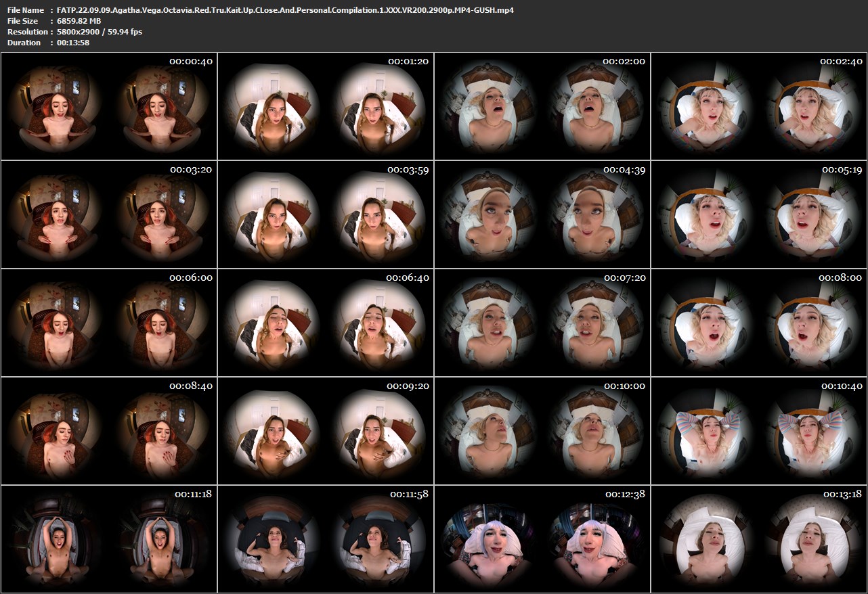The width and height of the screenshot is (868, 594).
Task: Click the file name ending in GUSH.mp4
Action: coord(285,10)
